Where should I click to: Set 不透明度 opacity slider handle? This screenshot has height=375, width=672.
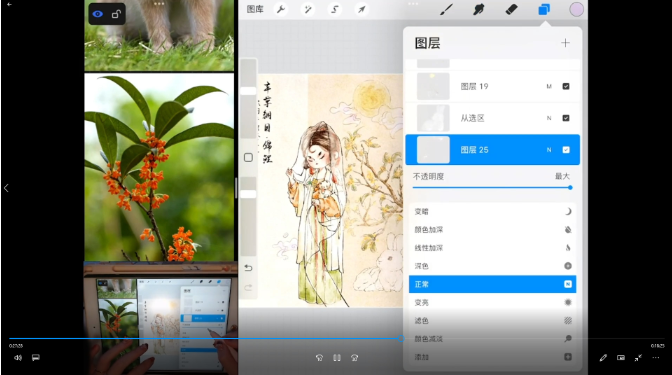pyautogui.click(x=570, y=187)
